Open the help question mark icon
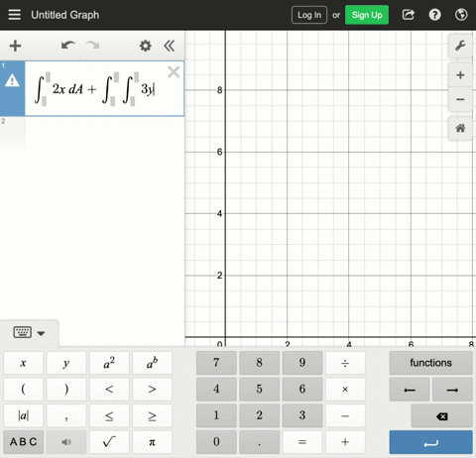Screen dimensions: 476x458 [434, 15]
